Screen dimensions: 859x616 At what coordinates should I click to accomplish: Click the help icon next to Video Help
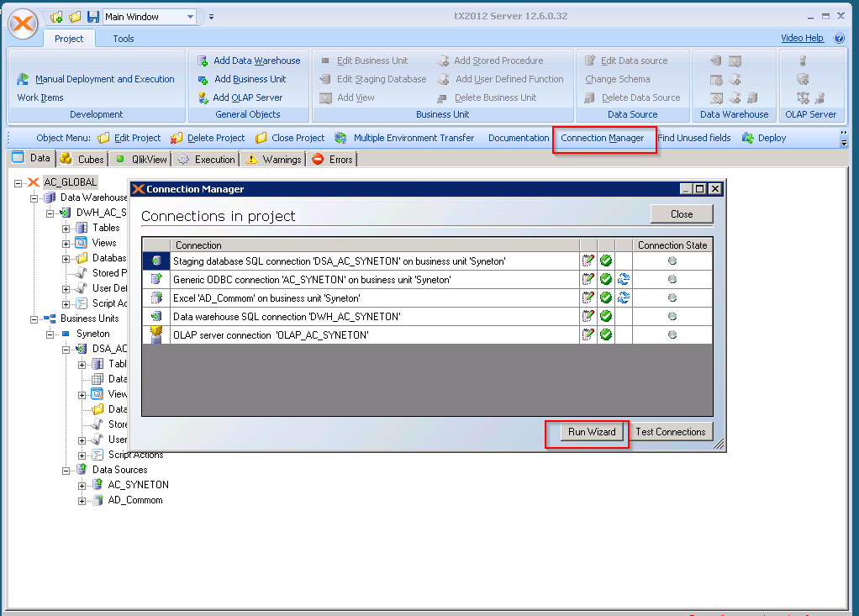[x=839, y=38]
